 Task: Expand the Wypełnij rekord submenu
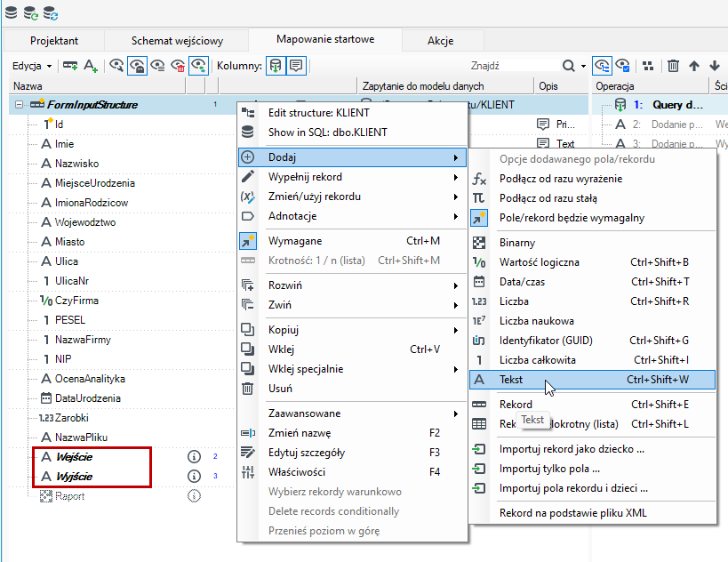click(x=352, y=177)
